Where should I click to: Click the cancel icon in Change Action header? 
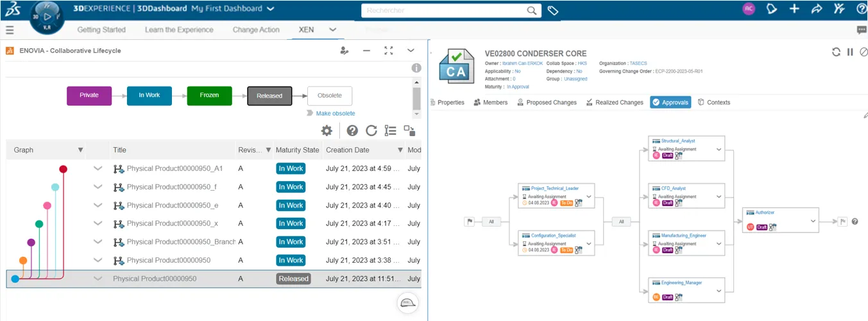pyautogui.click(x=864, y=52)
